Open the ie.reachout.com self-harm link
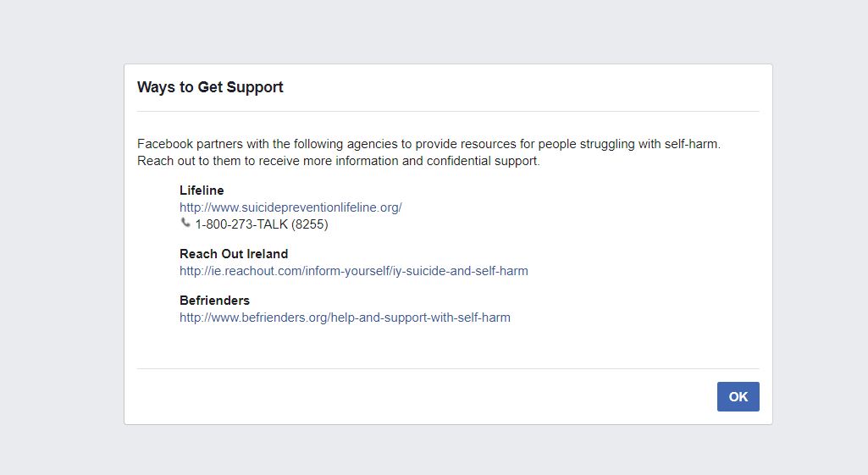 click(x=353, y=271)
